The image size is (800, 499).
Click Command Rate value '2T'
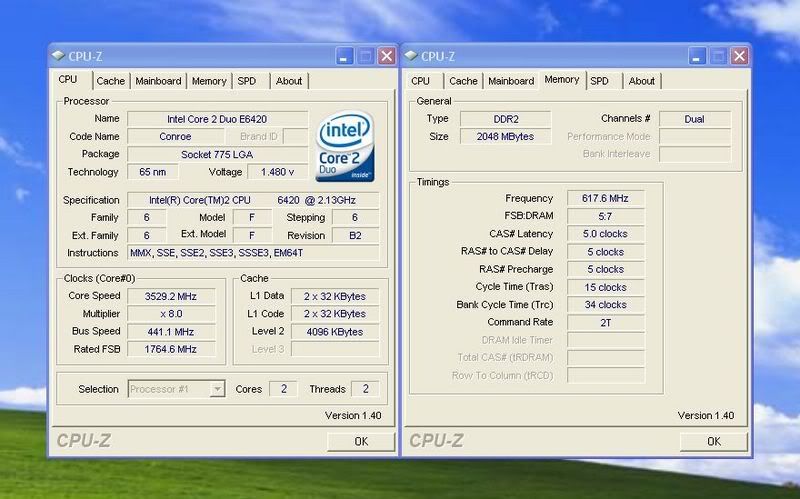[606, 322]
